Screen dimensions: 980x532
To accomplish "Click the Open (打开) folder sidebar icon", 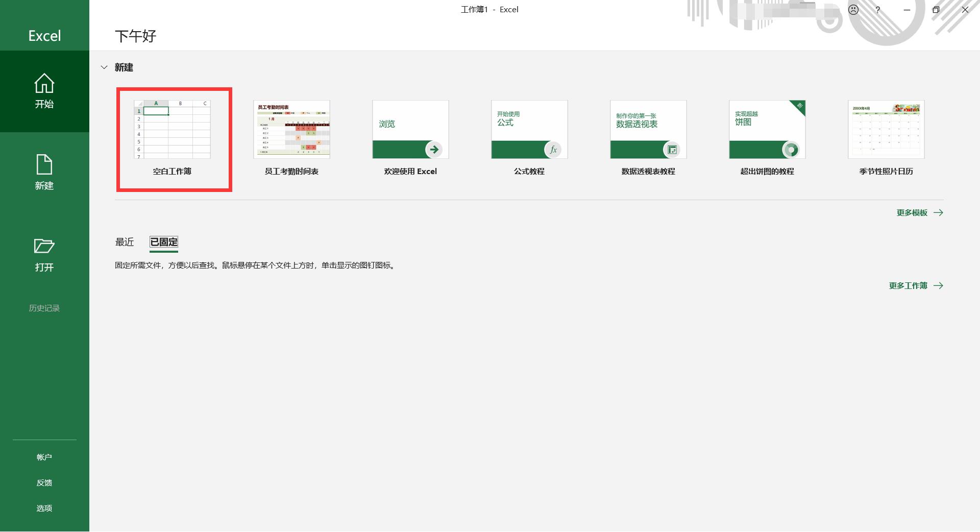I will [44, 246].
